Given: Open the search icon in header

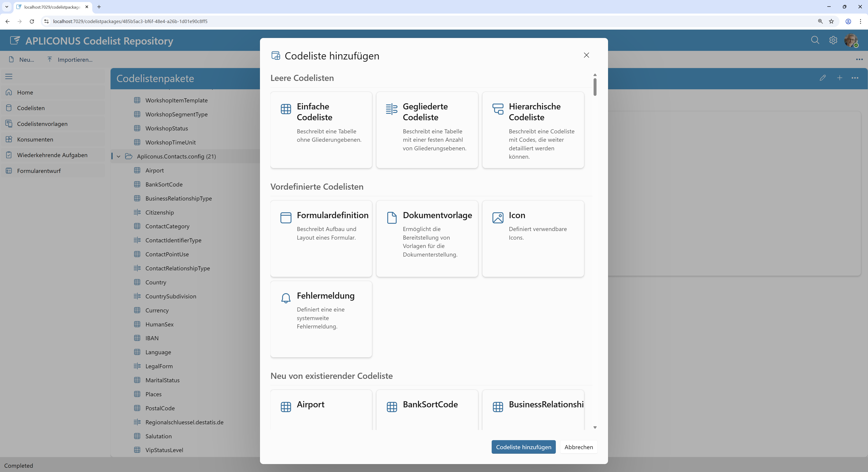Looking at the screenshot, I should pyautogui.click(x=815, y=40).
